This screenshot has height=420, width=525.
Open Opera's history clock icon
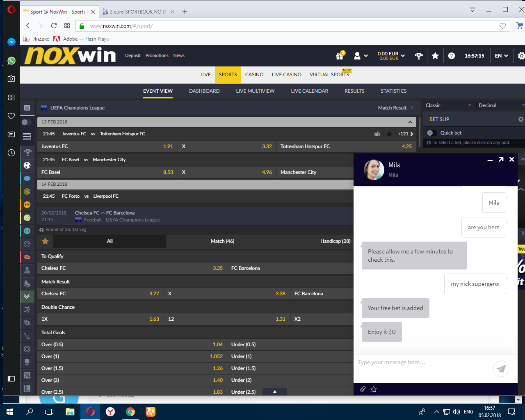tap(11, 153)
